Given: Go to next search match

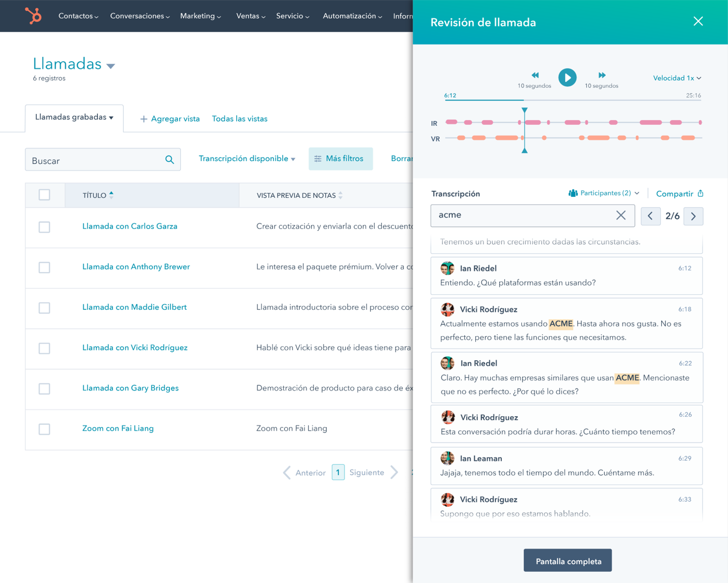Looking at the screenshot, I should pos(693,216).
